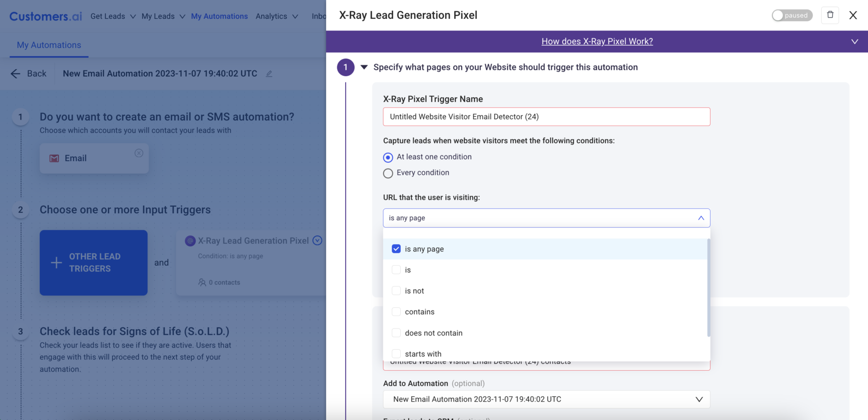The image size is (868, 420).
Task: Click the plus Other Lead Triggers icon
Action: click(57, 263)
